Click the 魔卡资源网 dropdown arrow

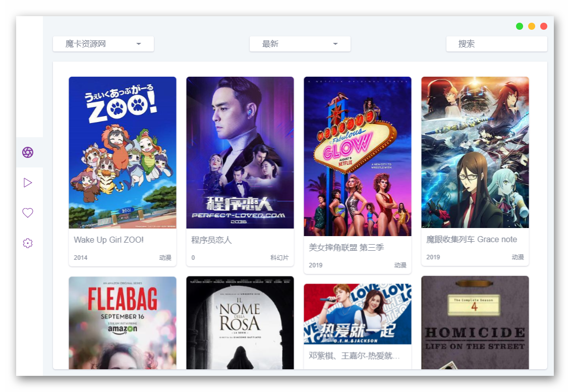tap(139, 44)
